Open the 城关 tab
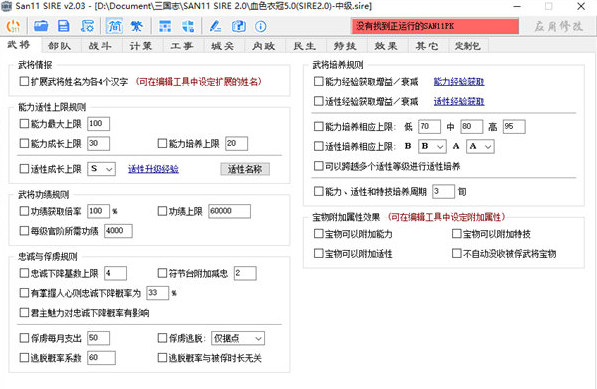The image size is (597, 389). (223, 46)
